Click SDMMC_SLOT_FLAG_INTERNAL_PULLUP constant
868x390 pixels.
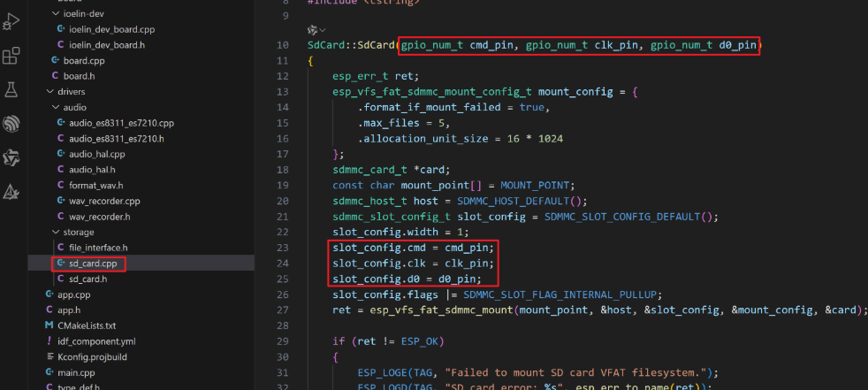pos(560,294)
